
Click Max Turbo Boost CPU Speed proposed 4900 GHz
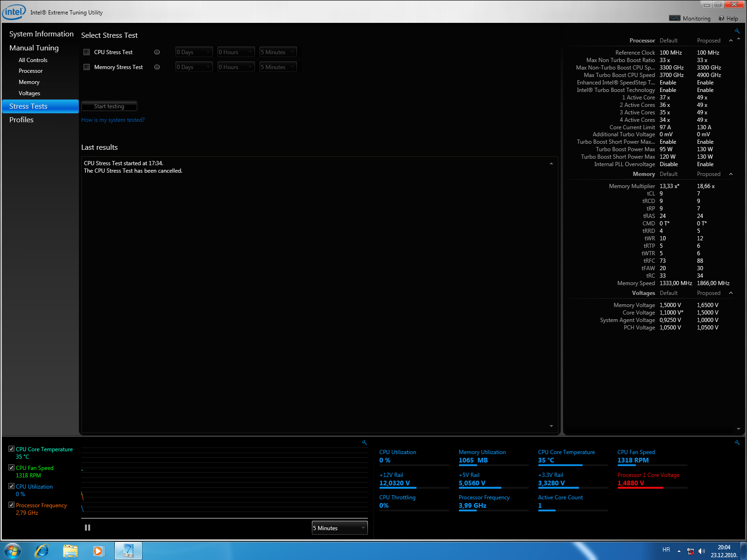tap(709, 75)
